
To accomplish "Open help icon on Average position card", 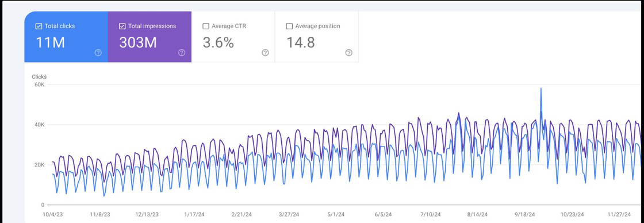I will (x=348, y=52).
